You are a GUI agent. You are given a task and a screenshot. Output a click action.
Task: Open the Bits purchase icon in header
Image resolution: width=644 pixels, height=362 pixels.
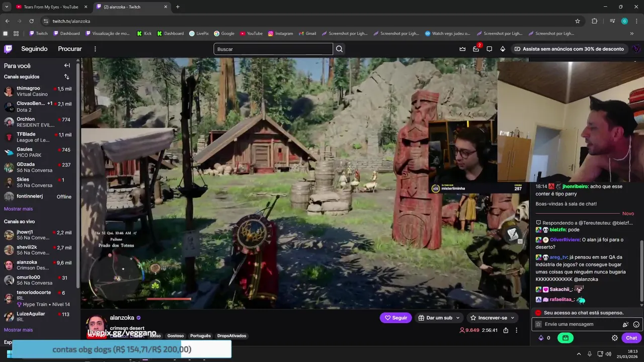[503, 49]
